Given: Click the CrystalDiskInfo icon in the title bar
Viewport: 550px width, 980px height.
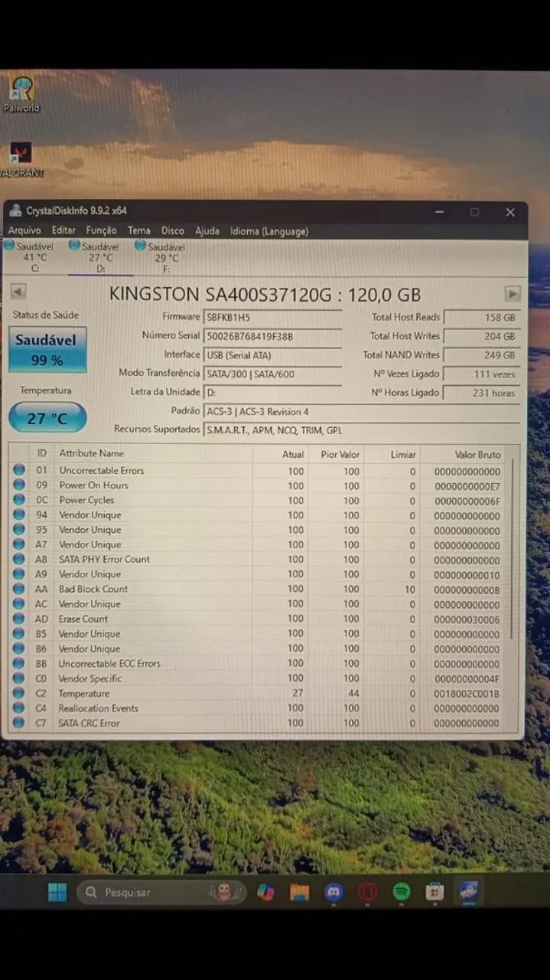Looking at the screenshot, I should (16, 211).
